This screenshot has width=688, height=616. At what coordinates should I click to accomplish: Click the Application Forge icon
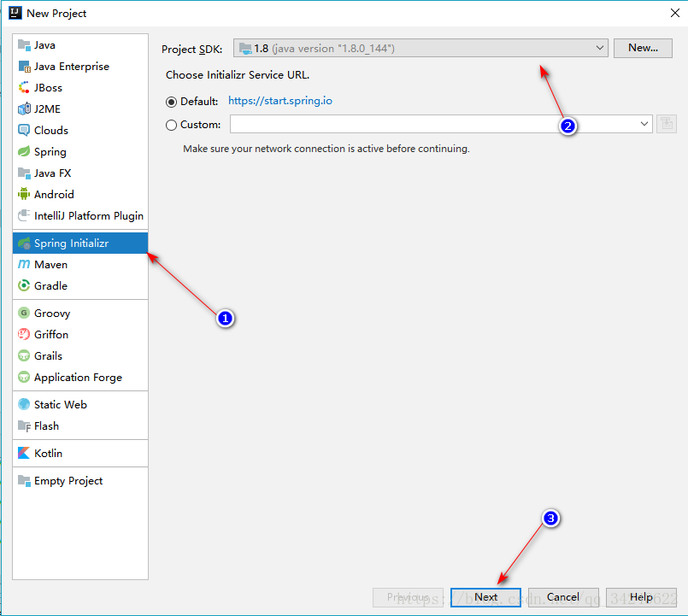(24, 377)
